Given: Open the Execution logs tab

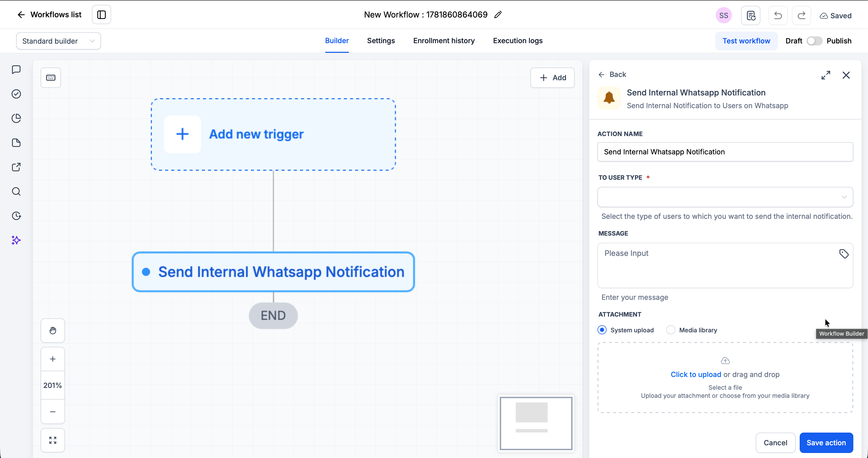Looking at the screenshot, I should pos(518,41).
